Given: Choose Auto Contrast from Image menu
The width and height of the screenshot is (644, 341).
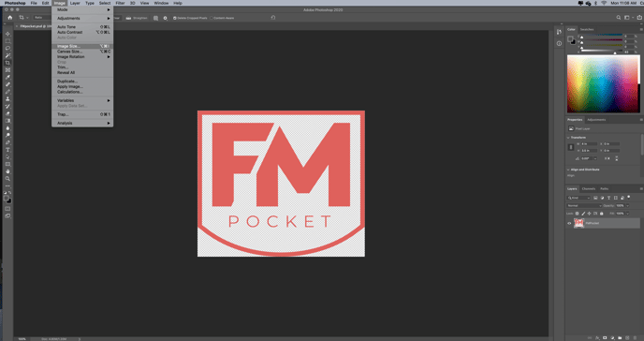Looking at the screenshot, I should 82,32.
